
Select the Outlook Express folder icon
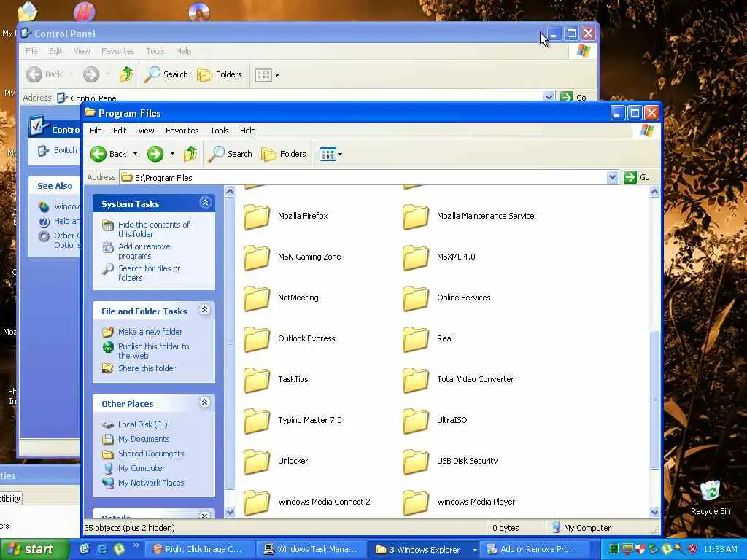point(257,340)
